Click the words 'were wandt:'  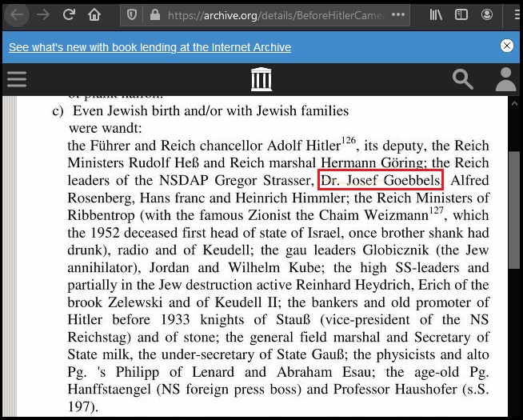tap(106, 128)
